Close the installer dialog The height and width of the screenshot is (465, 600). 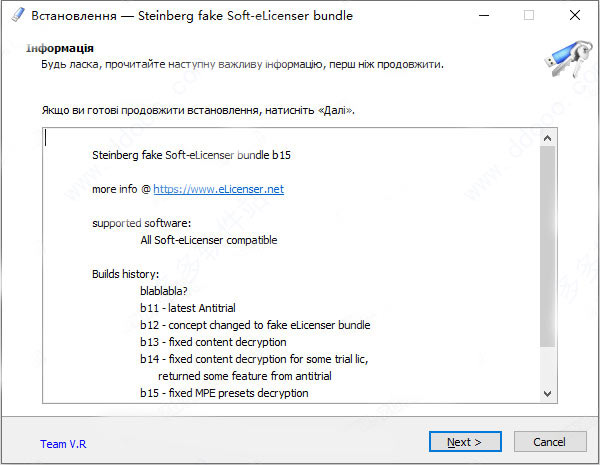click(x=574, y=16)
